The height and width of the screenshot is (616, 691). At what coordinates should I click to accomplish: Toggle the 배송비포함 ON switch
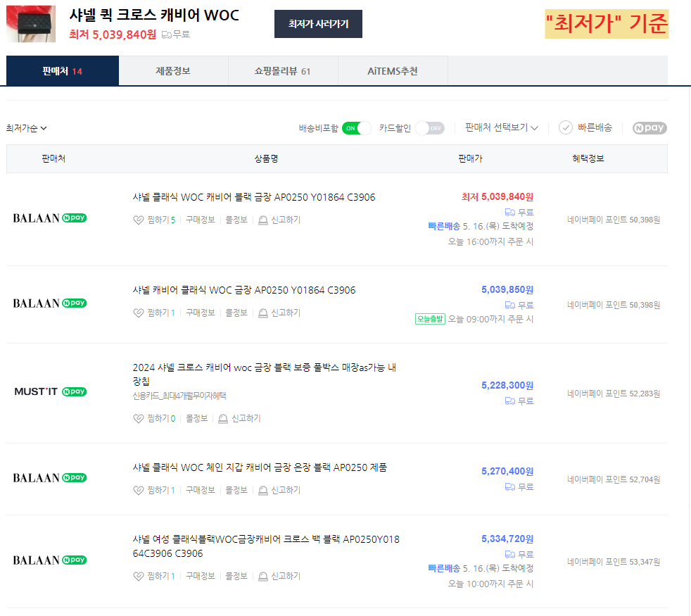pyautogui.click(x=357, y=128)
